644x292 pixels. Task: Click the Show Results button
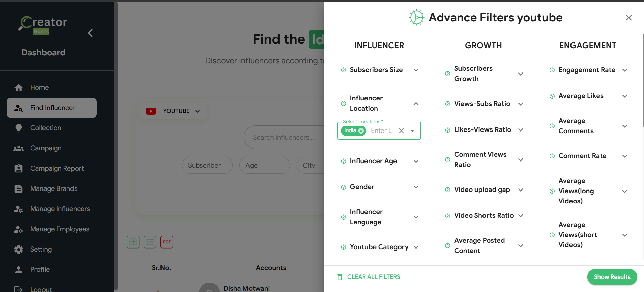tap(612, 277)
